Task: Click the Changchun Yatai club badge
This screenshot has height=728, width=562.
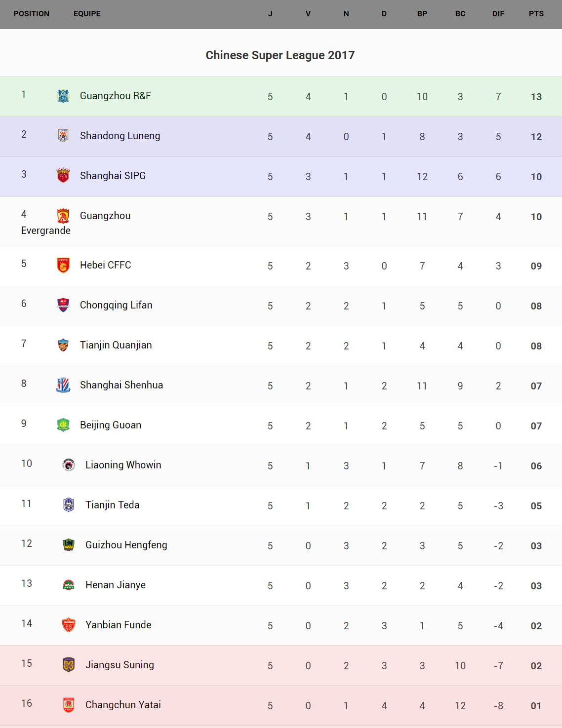Action: tap(69, 705)
